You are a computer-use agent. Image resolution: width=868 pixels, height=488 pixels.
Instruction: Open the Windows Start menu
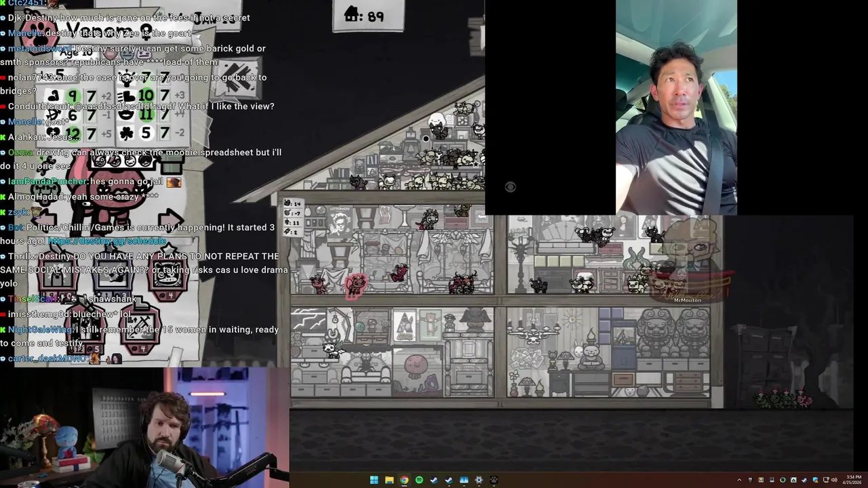(x=374, y=480)
